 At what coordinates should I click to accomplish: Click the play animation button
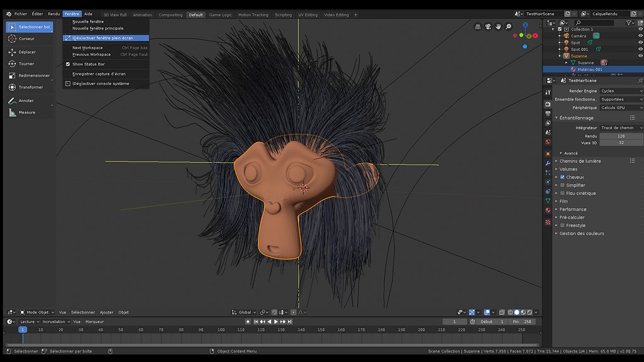click(275, 322)
